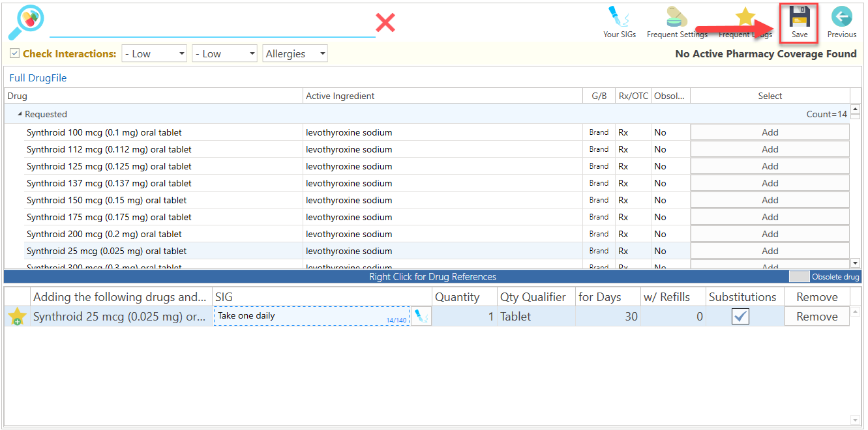The height and width of the screenshot is (430, 868).
Task: Add Synthroid 112 mcg tablet
Action: tap(770, 149)
